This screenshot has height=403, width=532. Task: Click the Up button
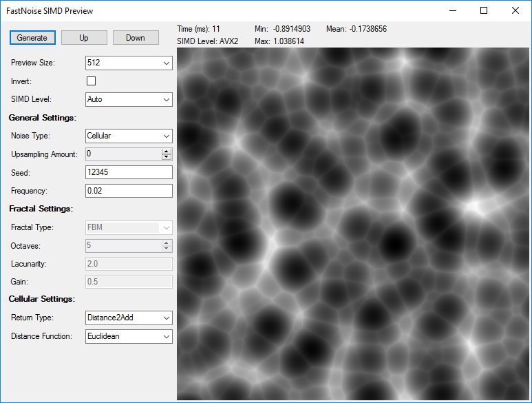[84, 38]
